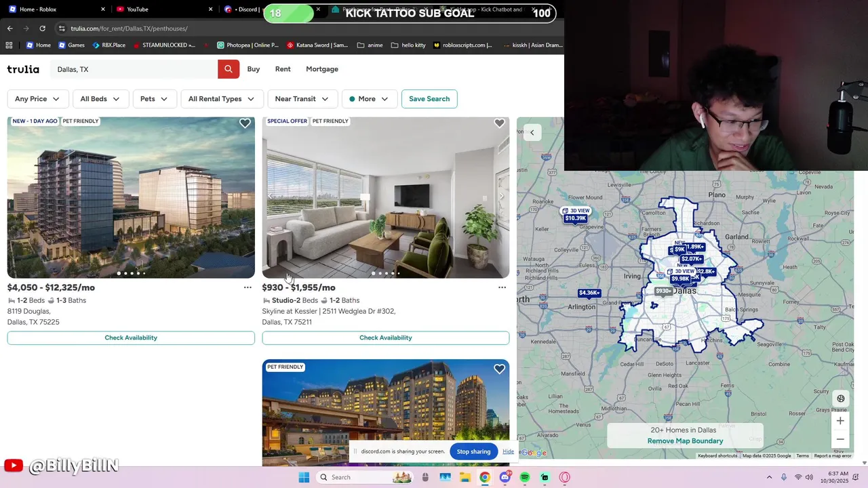Click the Trulia logo

[23, 69]
